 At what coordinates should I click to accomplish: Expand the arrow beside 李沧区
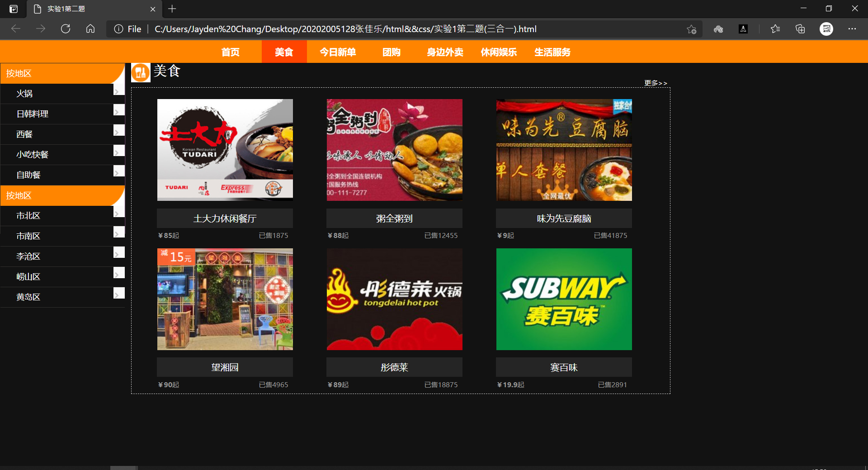tap(119, 252)
